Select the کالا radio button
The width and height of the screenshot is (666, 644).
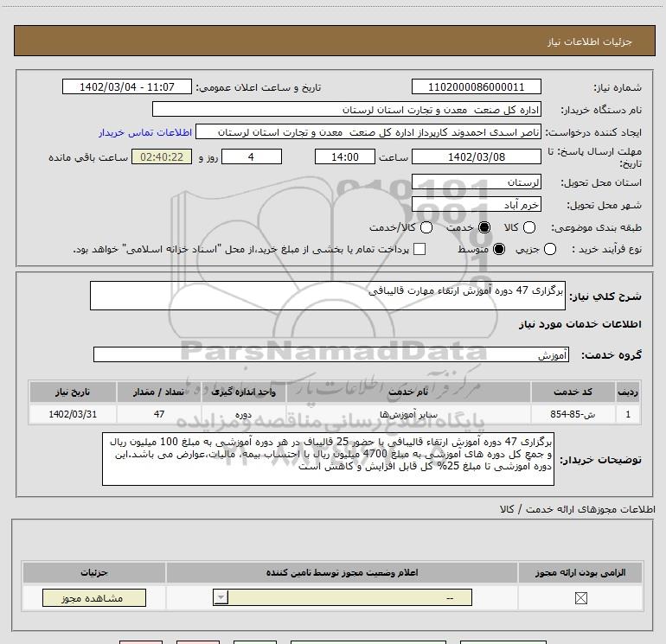pos(529,227)
